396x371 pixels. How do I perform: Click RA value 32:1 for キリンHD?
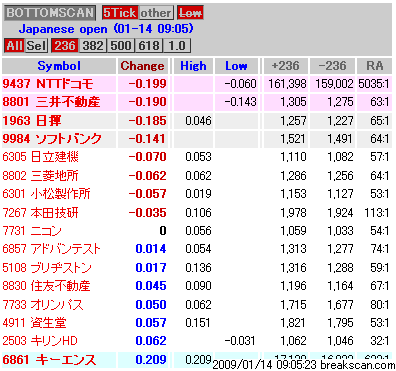pos(380,341)
